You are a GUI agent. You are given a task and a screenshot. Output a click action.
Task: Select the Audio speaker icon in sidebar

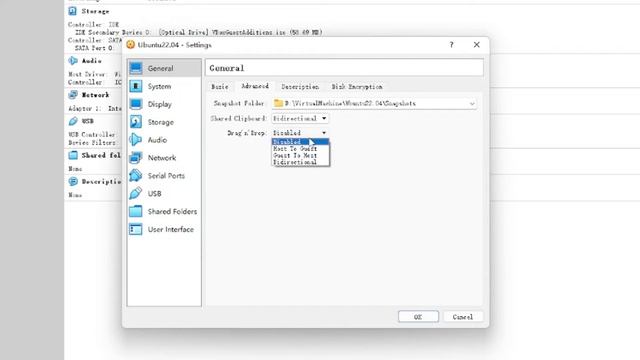coord(136,140)
